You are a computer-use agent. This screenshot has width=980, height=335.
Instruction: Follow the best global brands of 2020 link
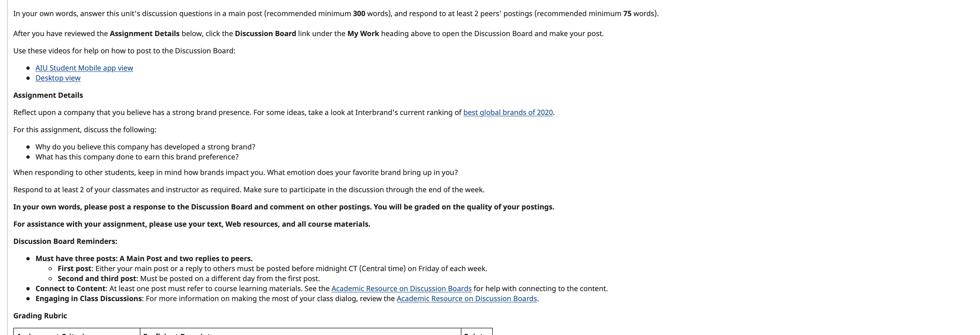pyautogui.click(x=508, y=112)
